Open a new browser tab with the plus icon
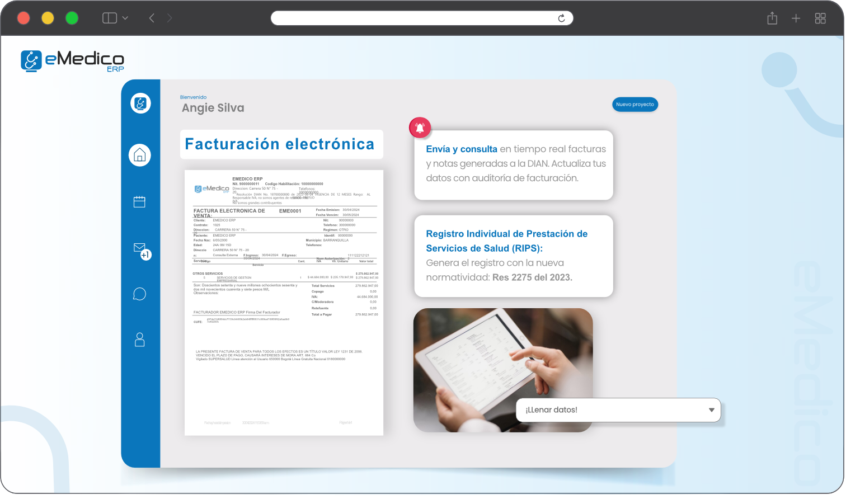This screenshot has height=504, width=846. click(x=796, y=18)
